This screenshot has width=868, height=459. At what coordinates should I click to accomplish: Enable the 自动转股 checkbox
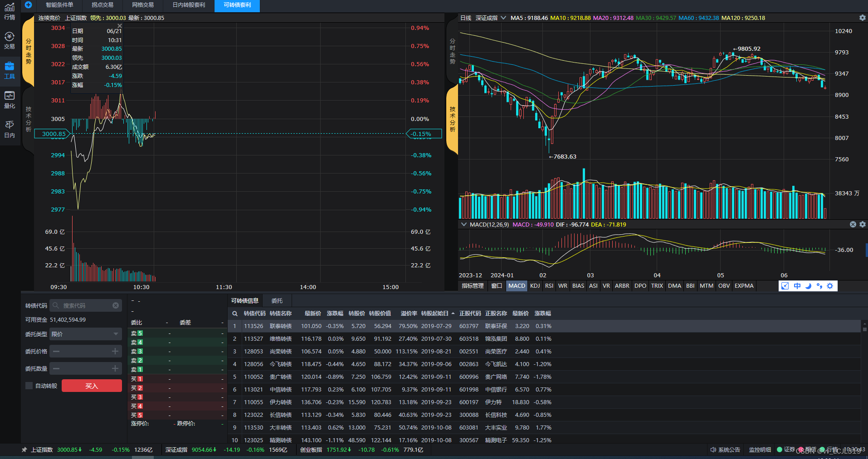(29, 386)
